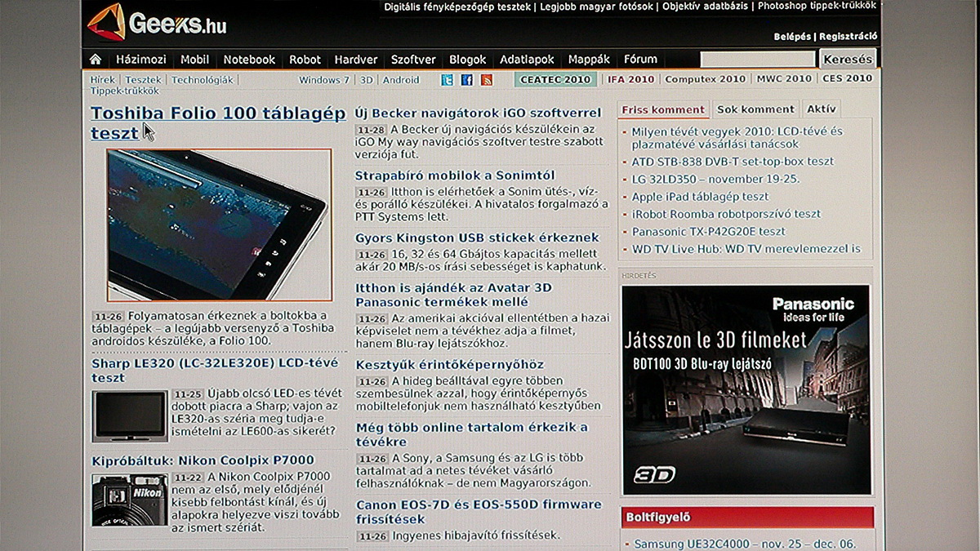The width and height of the screenshot is (980, 551).
Task: Open Strapabíró mobilok a Sonimtól article
Action: [x=455, y=175]
